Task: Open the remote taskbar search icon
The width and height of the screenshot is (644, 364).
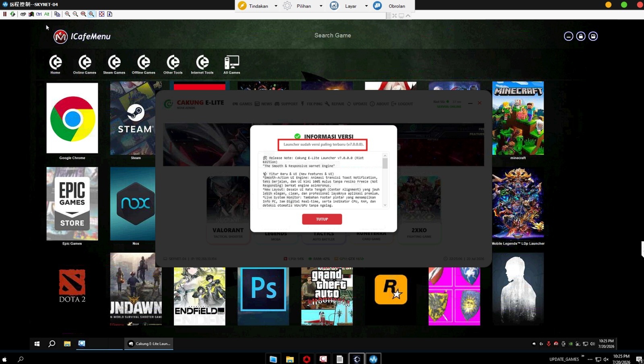Action: click(52, 344)
